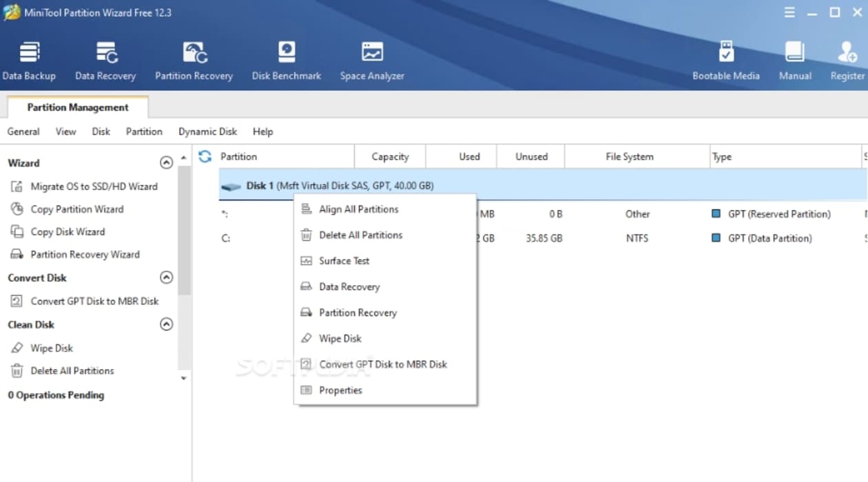Choose Align All Partitions from context menu

[x=385, y=209]
